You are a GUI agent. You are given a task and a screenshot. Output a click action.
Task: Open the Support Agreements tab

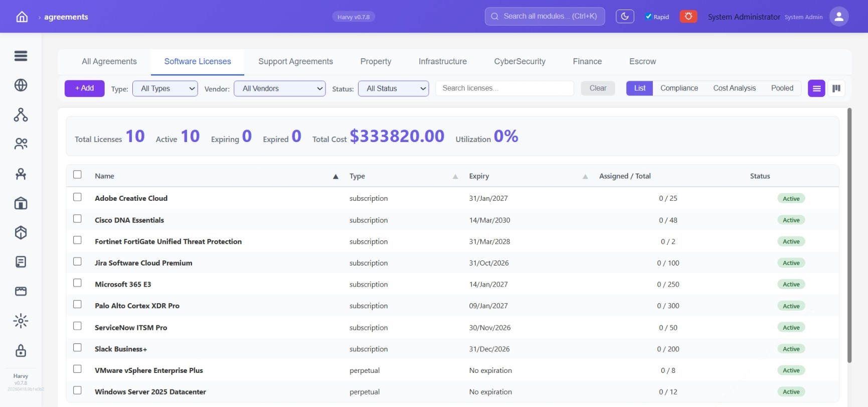tap(296, 61)
